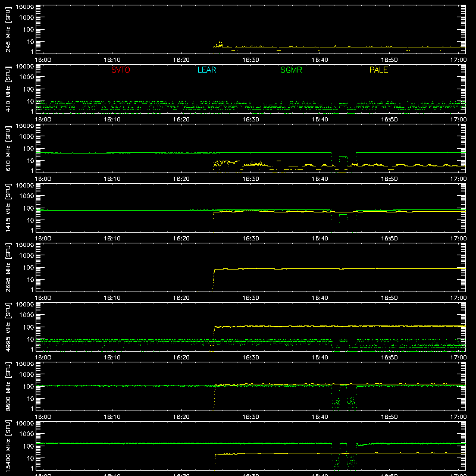Click the 16:20 label under the 4995 MHz panel
Image resolution: width=476 pixels, height=476 pixels.
[x=181, y=358]
